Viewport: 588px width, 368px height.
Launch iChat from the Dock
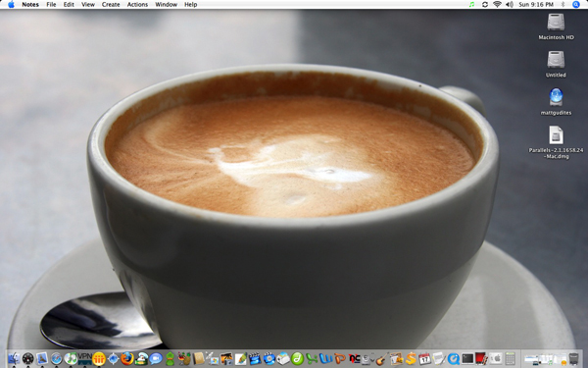point(156,358)
